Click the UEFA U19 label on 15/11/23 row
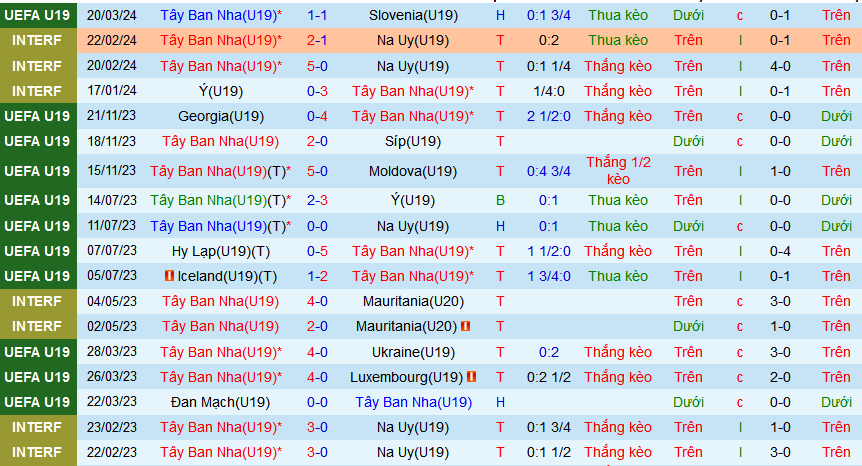Image resolution: width=862 pixels, height=466 pixels. point(37,171)
